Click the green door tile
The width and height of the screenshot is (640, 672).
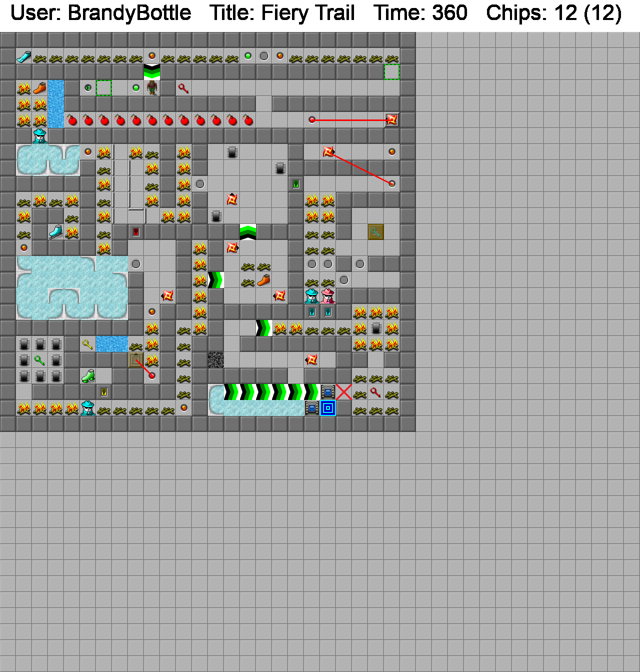tap(296, 184)
